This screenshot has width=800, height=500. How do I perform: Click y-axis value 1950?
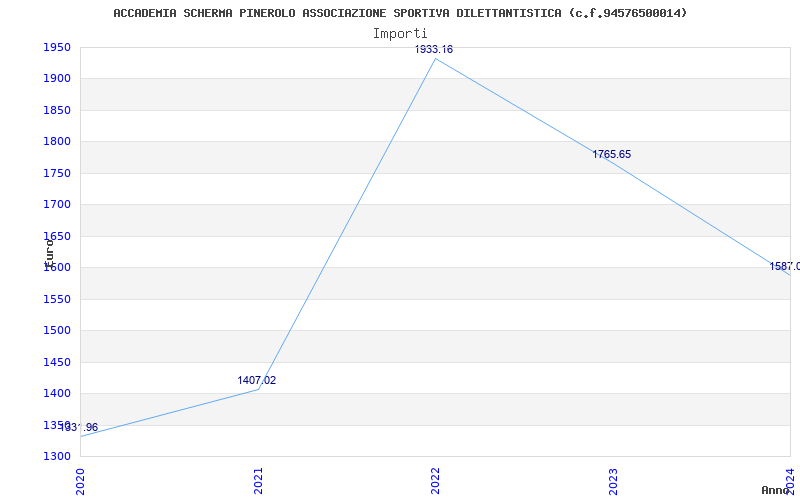pyautogui.click(x=57, y=47)
